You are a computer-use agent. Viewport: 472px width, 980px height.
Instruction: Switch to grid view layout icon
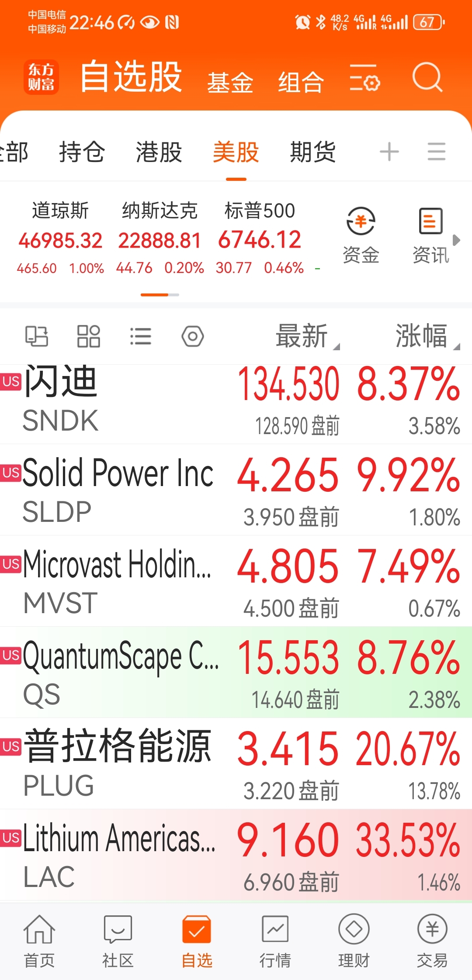(x=89, y=336)
